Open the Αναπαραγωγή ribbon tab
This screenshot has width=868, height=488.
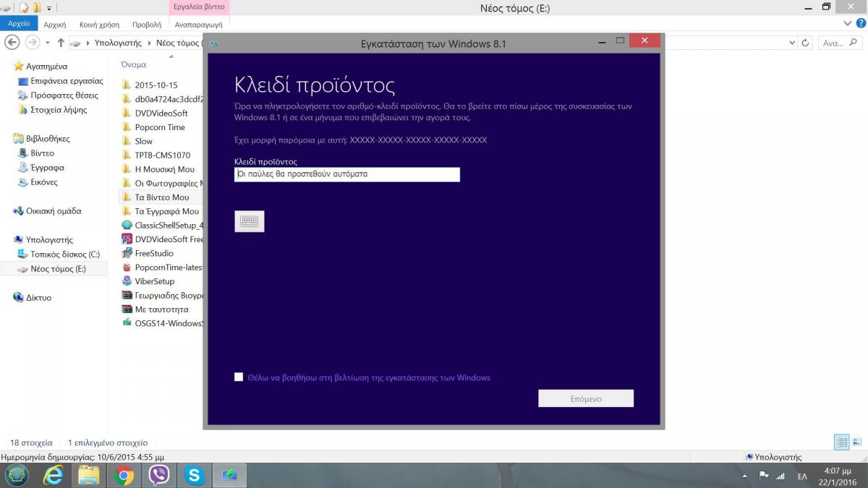(x=198, y=24)
